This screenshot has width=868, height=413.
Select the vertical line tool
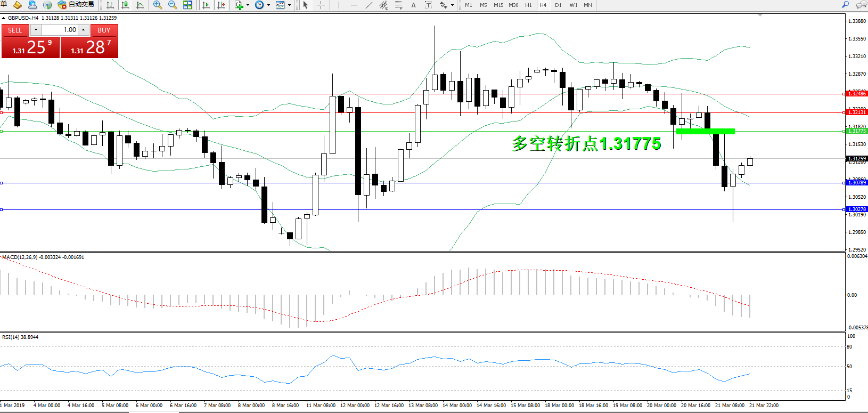tap(338, 5)
